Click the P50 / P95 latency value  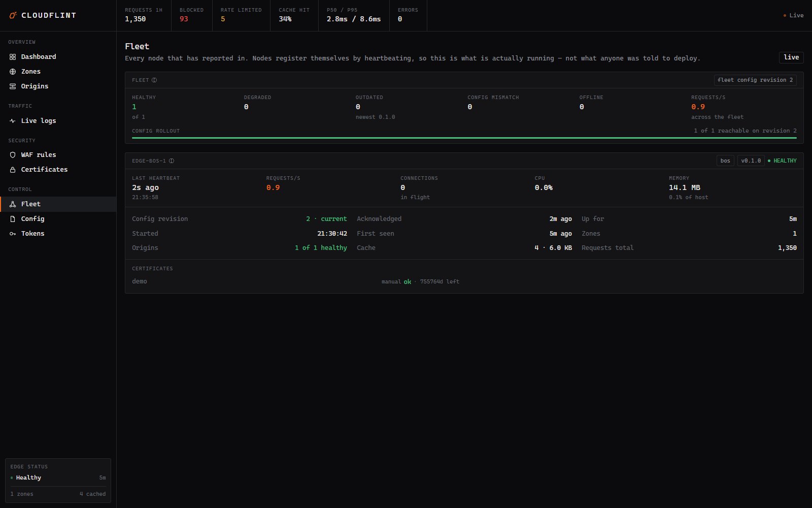tap(354, 19)
